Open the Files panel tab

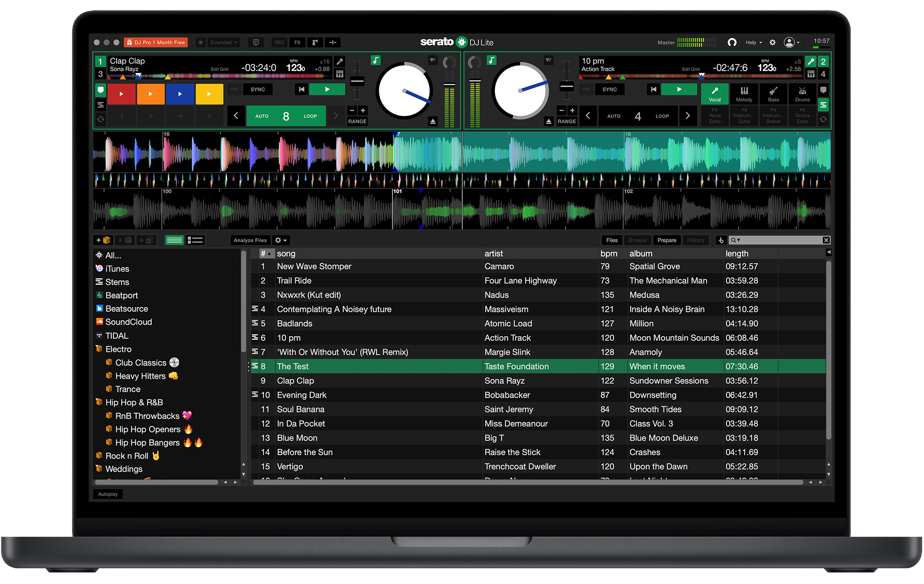coord(612,240)
